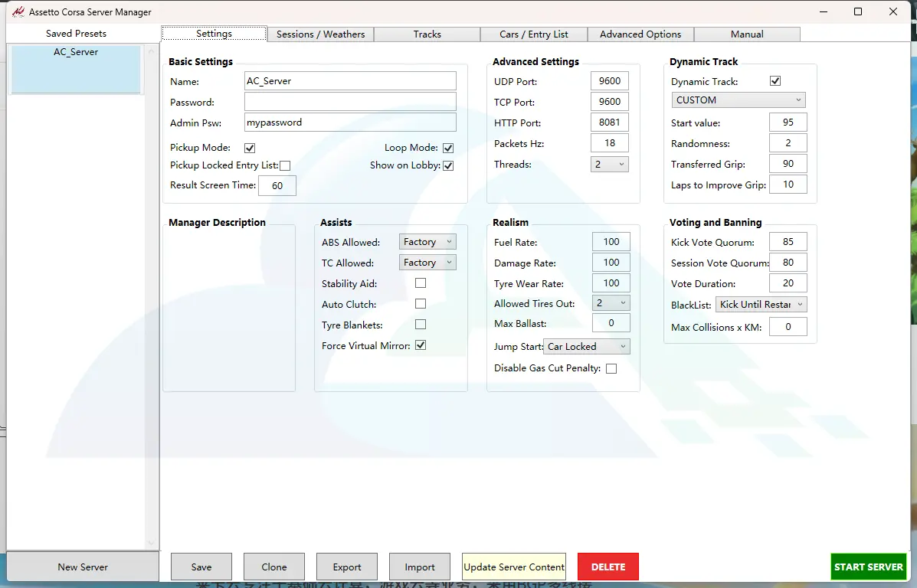
Task: Select the AC_Server saved preset
Action: tap(76, 70)
